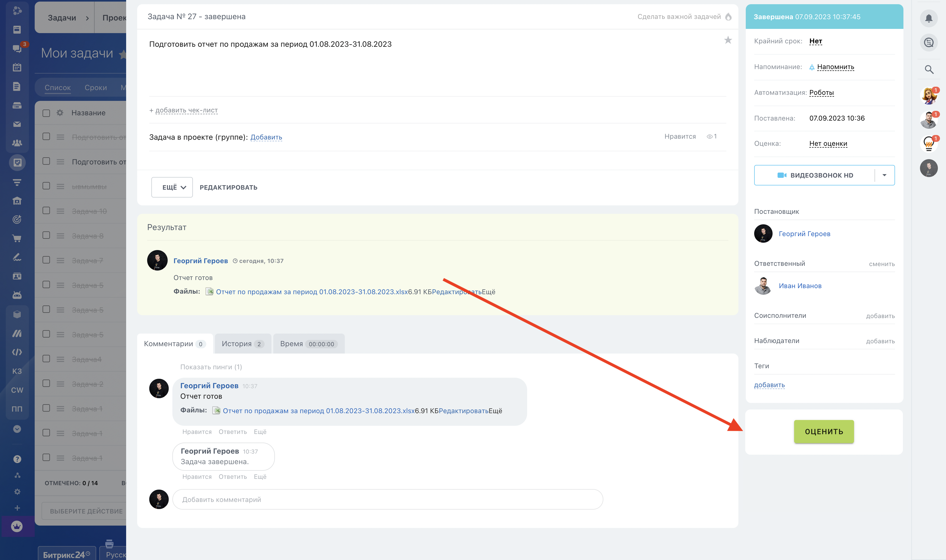Click the Добавить комментарий input field

387,499
